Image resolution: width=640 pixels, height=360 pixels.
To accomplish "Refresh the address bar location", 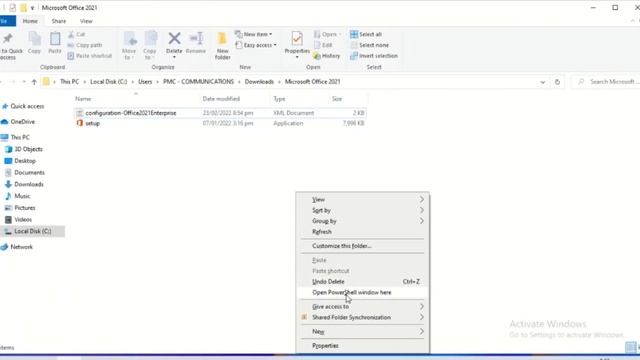I will 557,82.
